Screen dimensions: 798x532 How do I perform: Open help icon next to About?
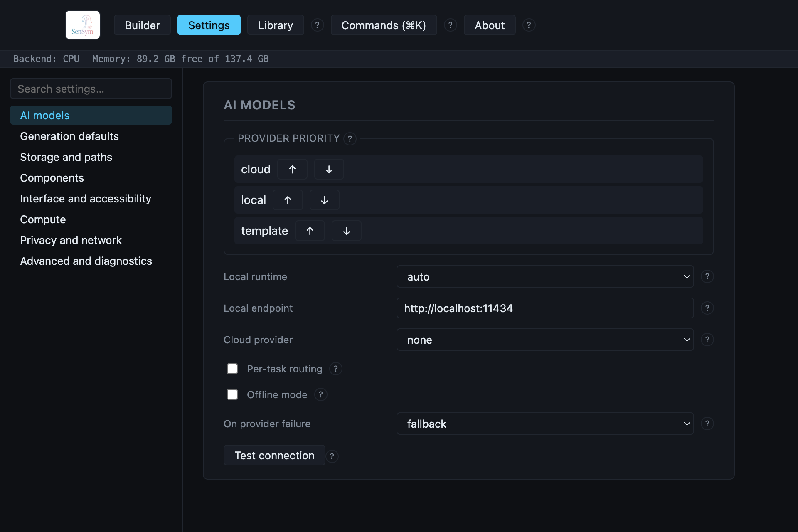pos(529,25)
